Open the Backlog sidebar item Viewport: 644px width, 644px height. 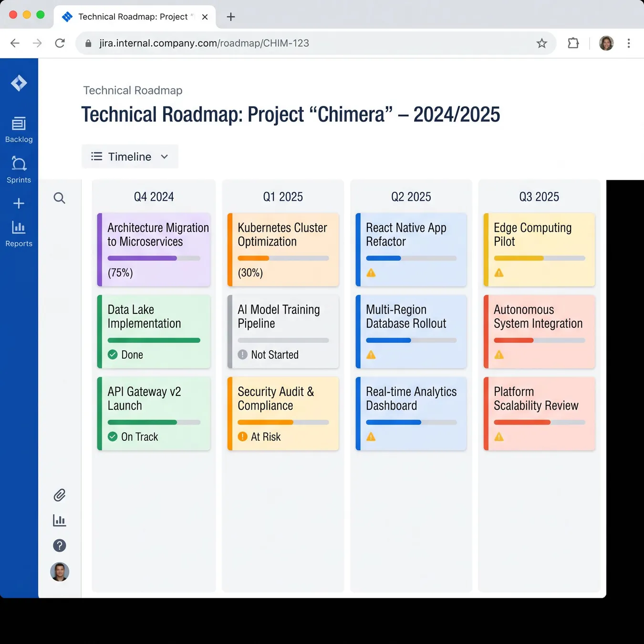click(x=19, y=130)
